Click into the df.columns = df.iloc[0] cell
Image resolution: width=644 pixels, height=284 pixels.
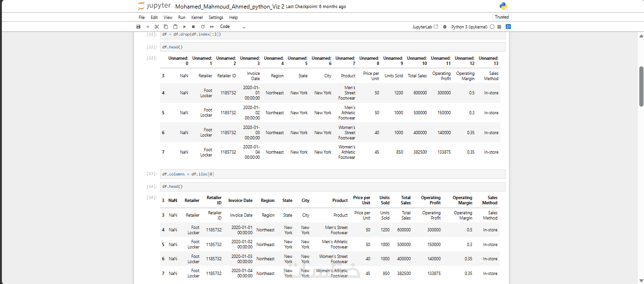(x=333, y=174)
